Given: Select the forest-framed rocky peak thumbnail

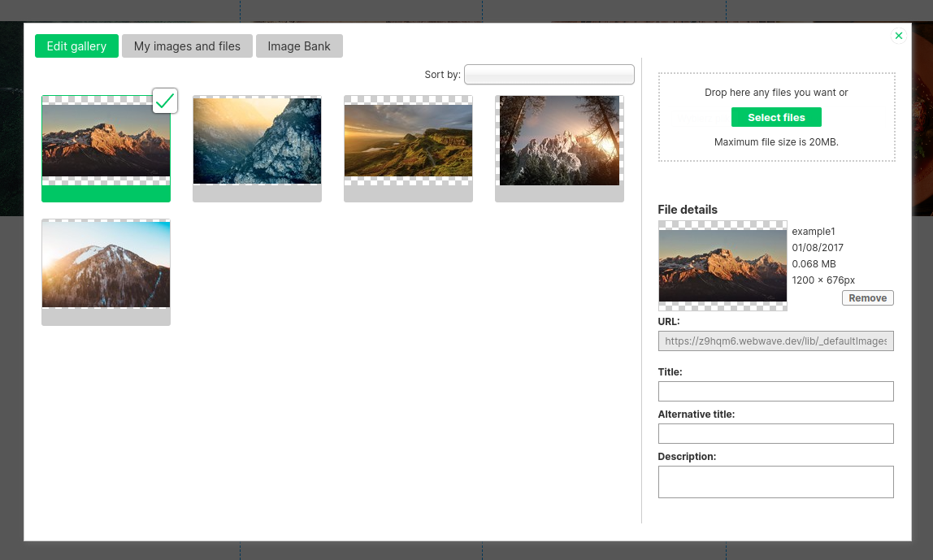Looking at the screenshot, I should [559, 141].
